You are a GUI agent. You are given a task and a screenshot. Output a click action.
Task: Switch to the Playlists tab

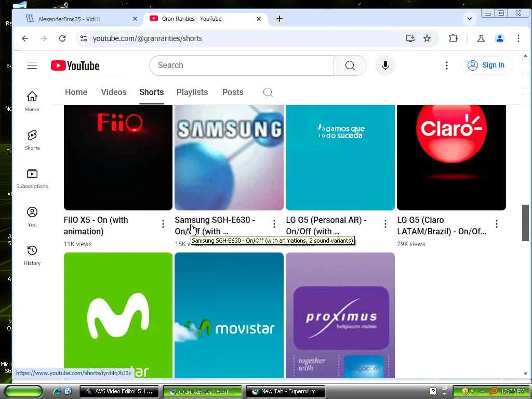pos(192,92)
